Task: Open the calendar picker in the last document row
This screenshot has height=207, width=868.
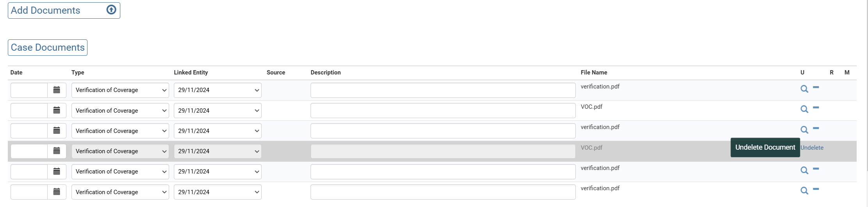Action: tap(57, 192)
